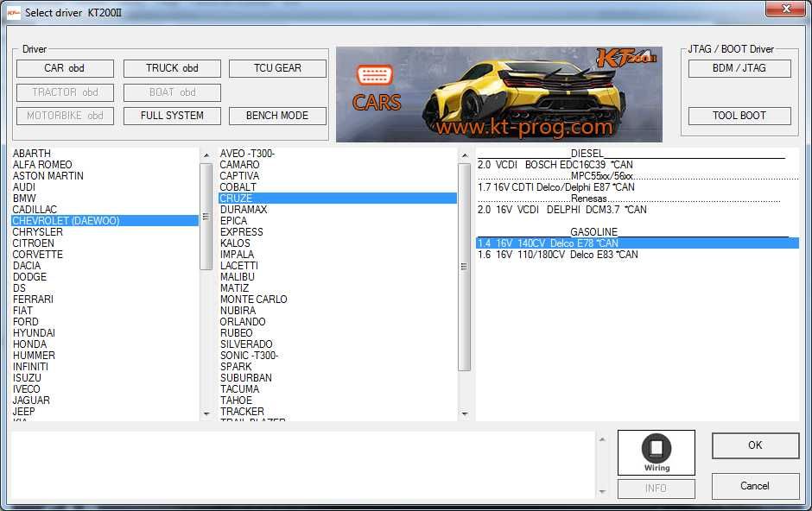The image size is (812, 511).
Task: Select FORD brand
Action: click(x=105, y=322)
